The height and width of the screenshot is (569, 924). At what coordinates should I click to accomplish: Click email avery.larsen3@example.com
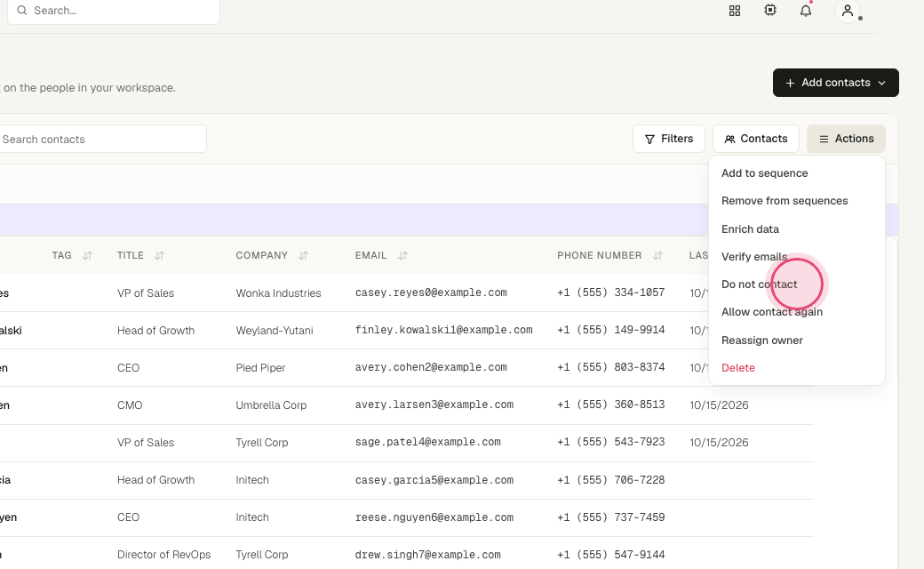click(434, 405)
